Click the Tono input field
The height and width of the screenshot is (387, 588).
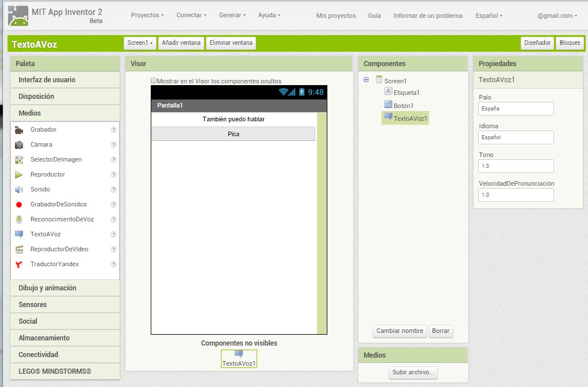coord(516,166)
